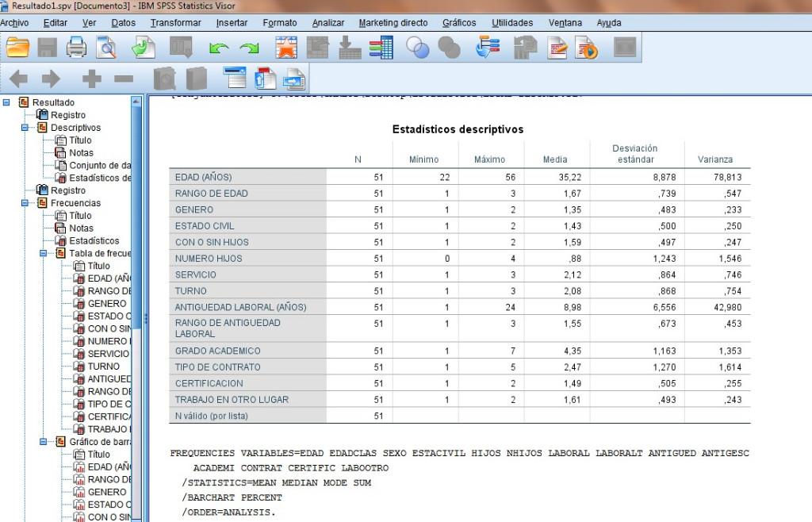The image size is (812, 522).
Task: Click the blue overlapping circles icon
Action: pos(417,48)
